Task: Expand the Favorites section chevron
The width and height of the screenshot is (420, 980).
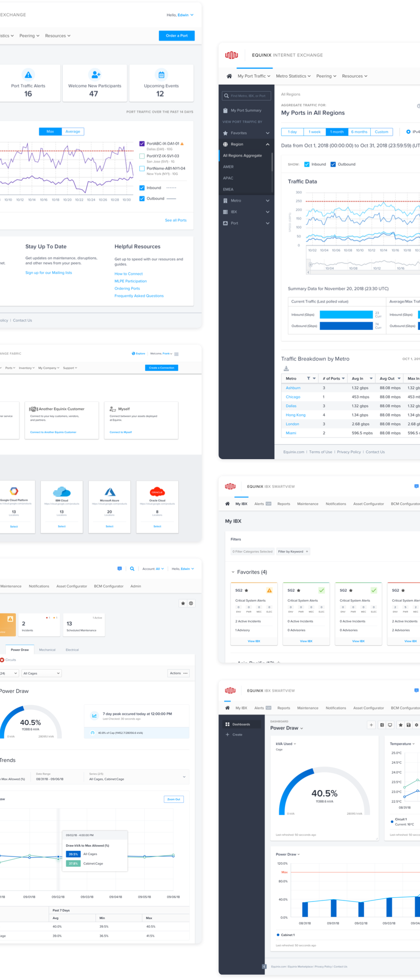Action: (x=268, y=133)
